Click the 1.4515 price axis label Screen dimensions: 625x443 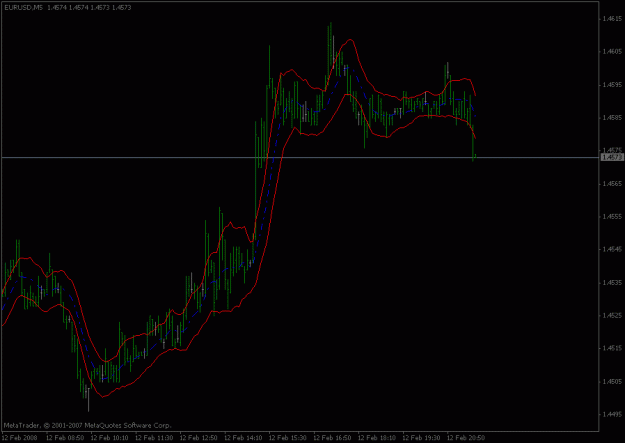(613, 348)
